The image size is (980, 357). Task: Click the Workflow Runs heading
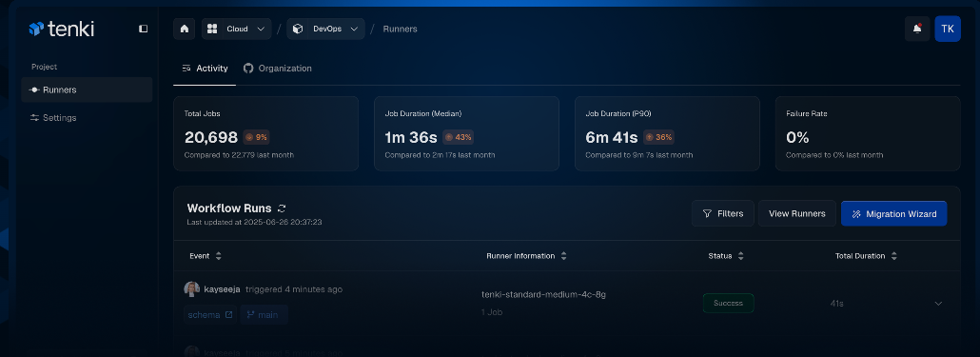(x=229, y=208)
